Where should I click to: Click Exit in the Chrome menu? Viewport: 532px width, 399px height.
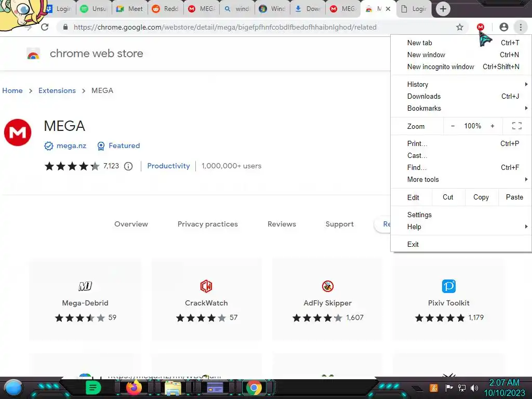tap(461, 244)
